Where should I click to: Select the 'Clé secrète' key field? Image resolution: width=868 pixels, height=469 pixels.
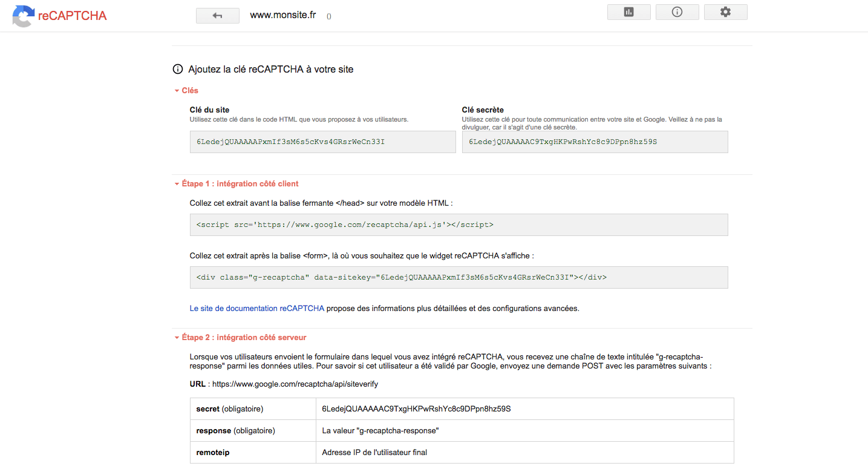click(594, 142)
